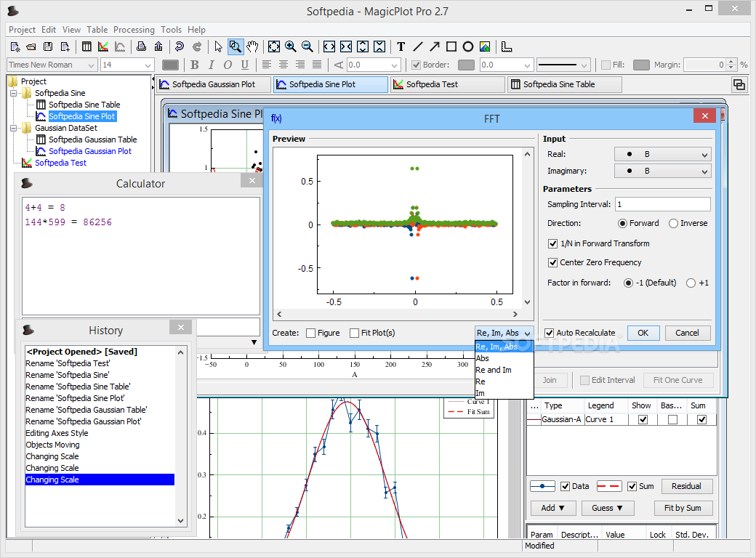Click the Insert Image toolbar icon
The image size is (756, 558).
pos(485,46)
